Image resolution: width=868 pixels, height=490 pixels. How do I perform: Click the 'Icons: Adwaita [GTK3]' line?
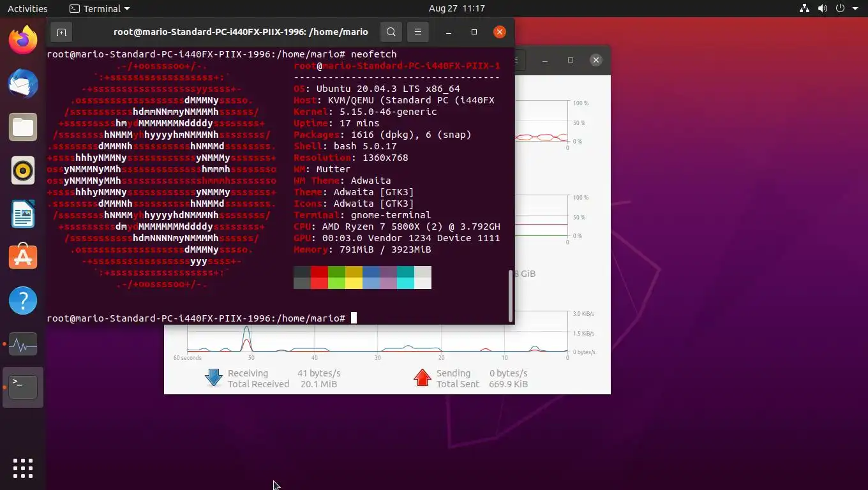pos(354,204)
